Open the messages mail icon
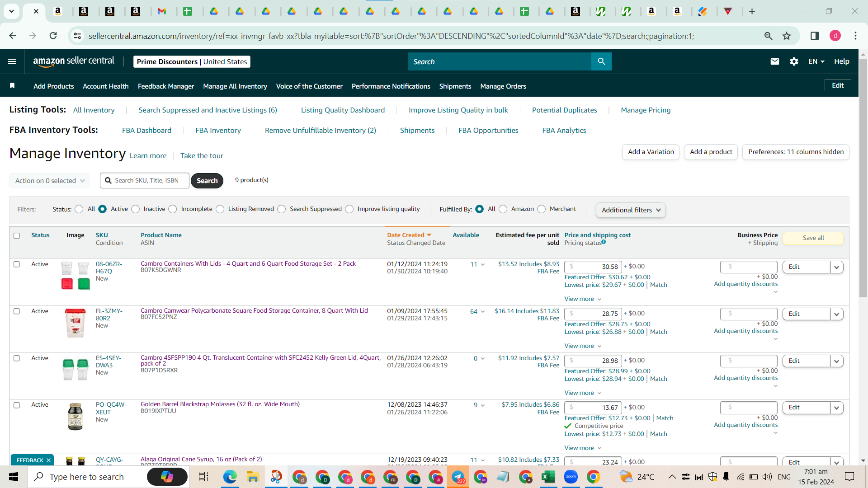This screenshot has height=488, width=868. click(x=774, y=61)
